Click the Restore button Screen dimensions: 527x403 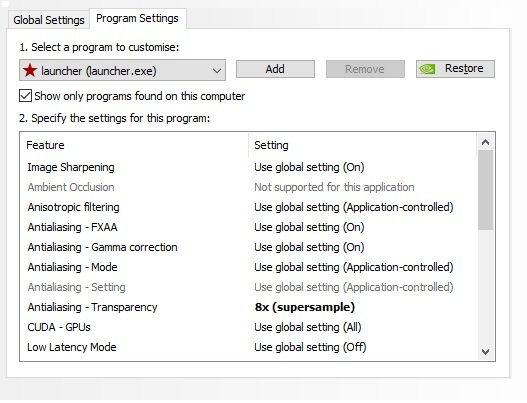455,69
